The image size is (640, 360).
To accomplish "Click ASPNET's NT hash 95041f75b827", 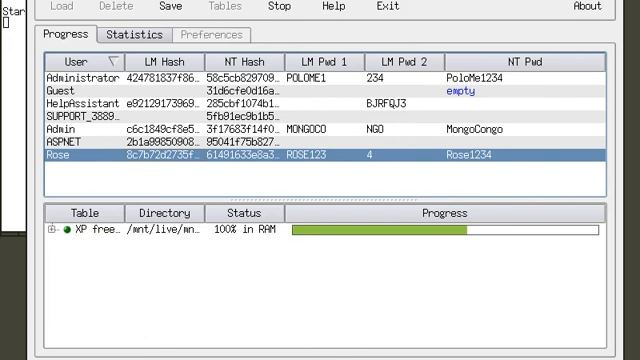I will (243, 142).
